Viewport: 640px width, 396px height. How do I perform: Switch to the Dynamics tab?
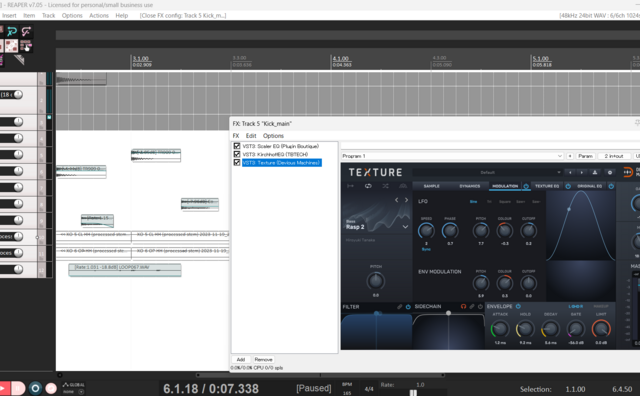pyautogui.click(x=470, y=186)
